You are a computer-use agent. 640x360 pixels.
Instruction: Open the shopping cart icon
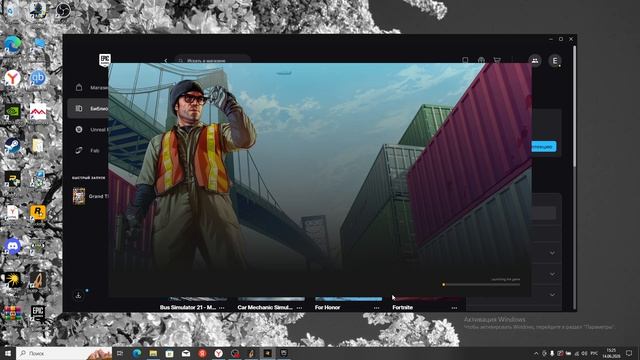tap(497, 60)
